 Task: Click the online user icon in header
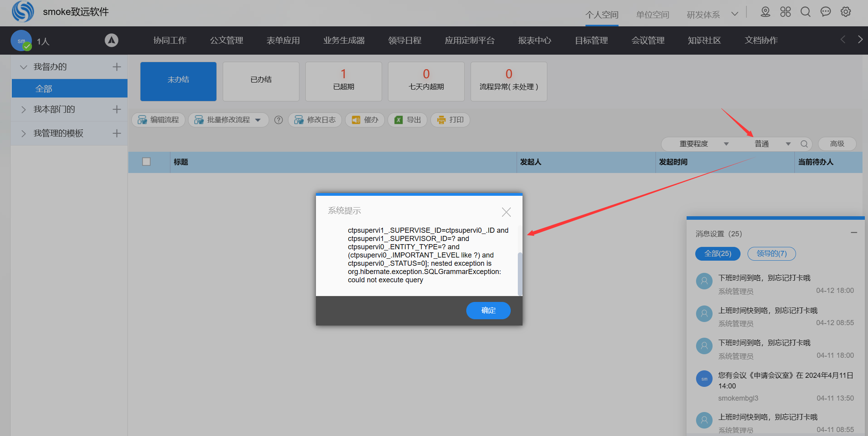click(765, 12)
